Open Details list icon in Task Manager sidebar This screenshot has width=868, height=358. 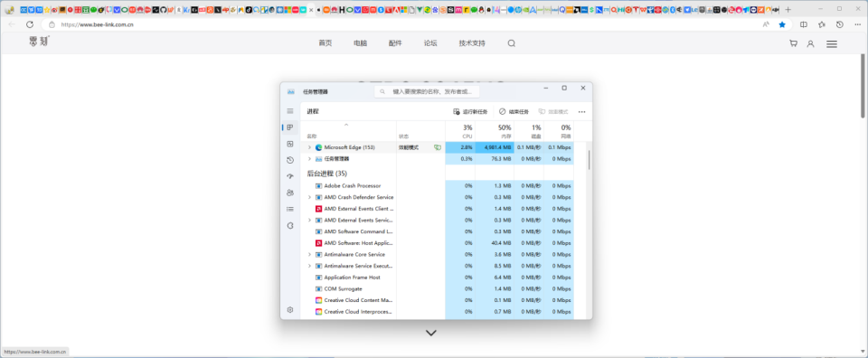290,209
